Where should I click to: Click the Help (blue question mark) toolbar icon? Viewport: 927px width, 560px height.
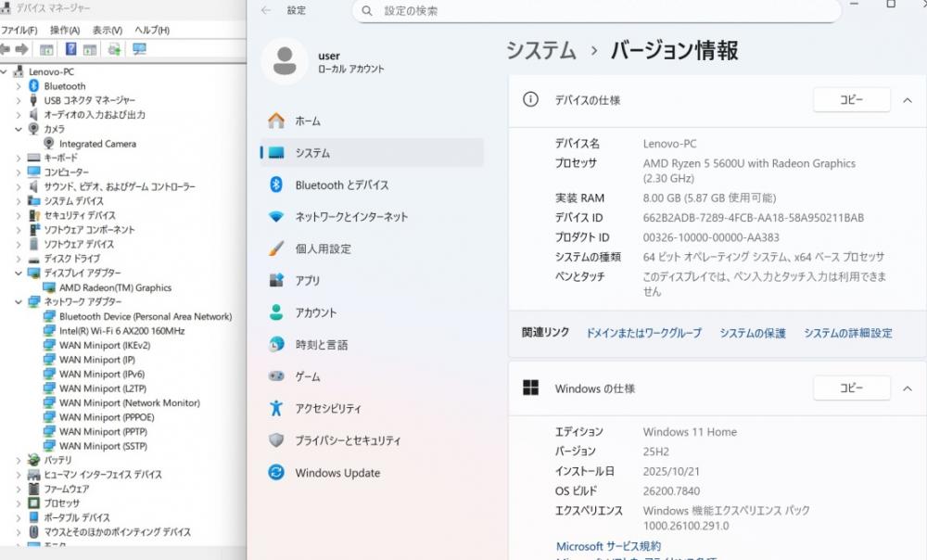click(70, 49)
